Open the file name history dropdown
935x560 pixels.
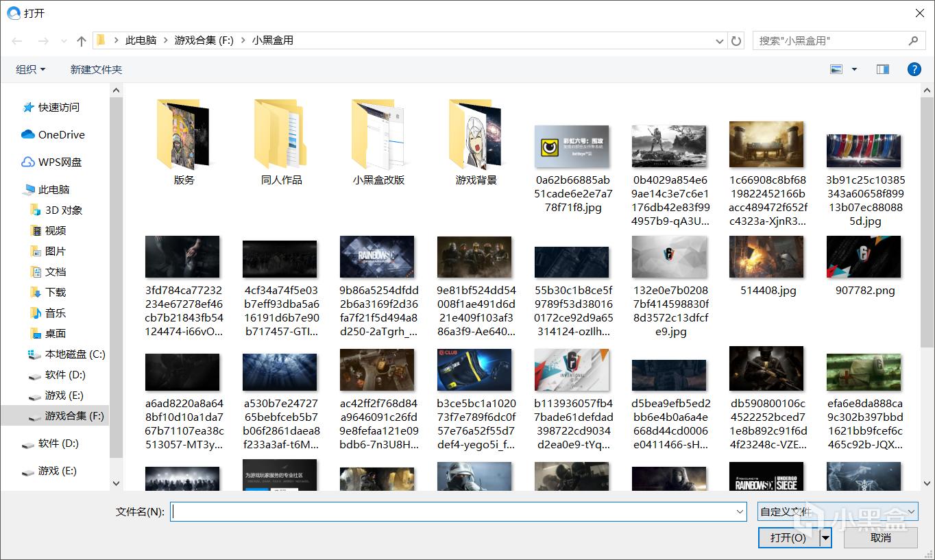[x=740, y=511]
